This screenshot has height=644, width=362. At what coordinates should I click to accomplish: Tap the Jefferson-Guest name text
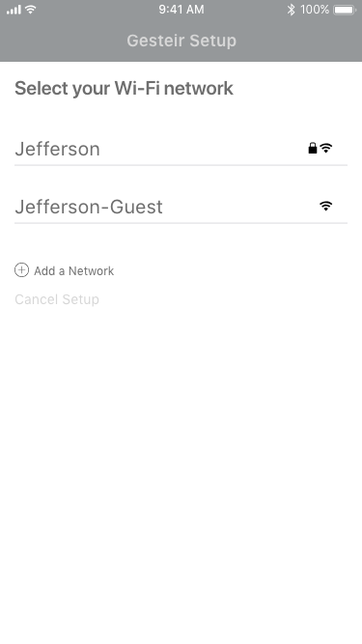89,207
